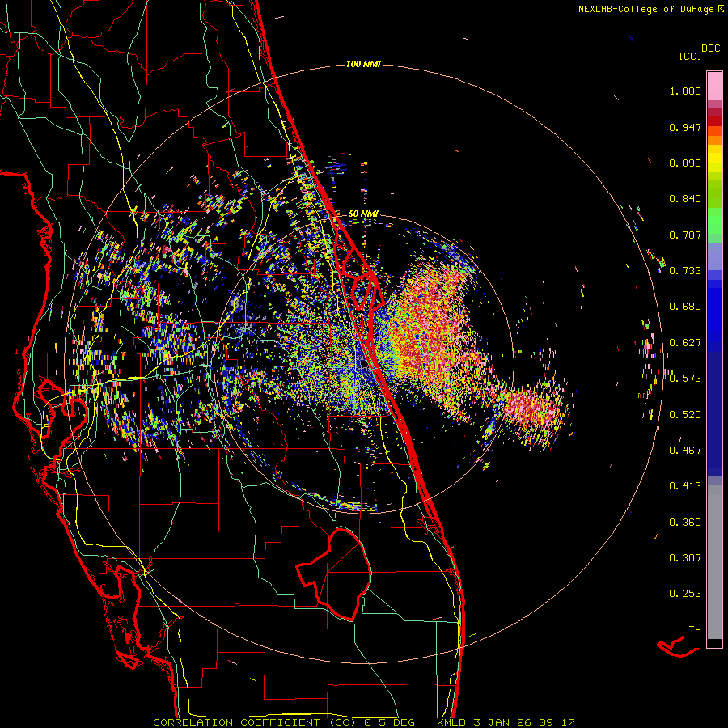The height and width of the screenshot is (728, 728).
Task: Pick the lavender color bar segment
Action: click(x=714, y=256)
